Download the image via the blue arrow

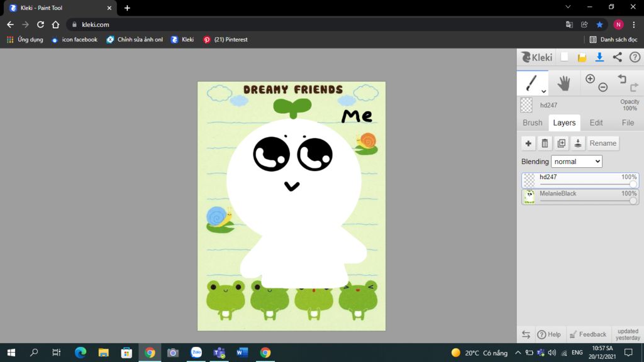599,57
